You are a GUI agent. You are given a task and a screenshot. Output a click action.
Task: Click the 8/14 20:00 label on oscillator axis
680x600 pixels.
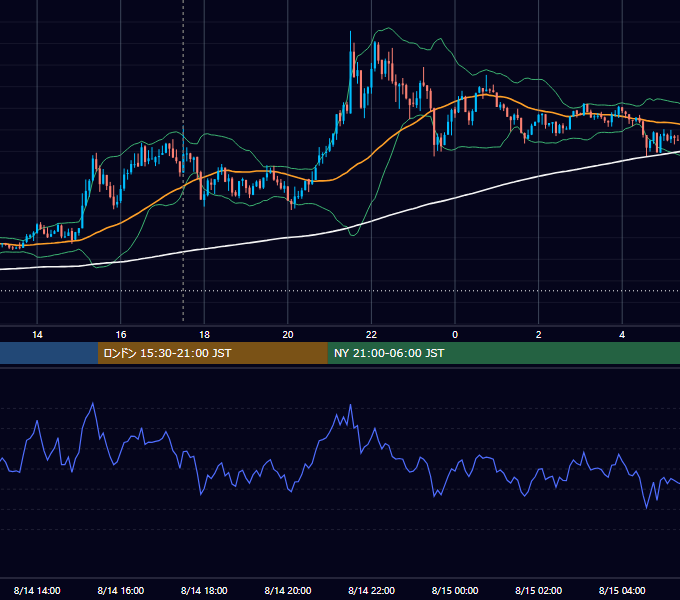click(x=288, y=590)
